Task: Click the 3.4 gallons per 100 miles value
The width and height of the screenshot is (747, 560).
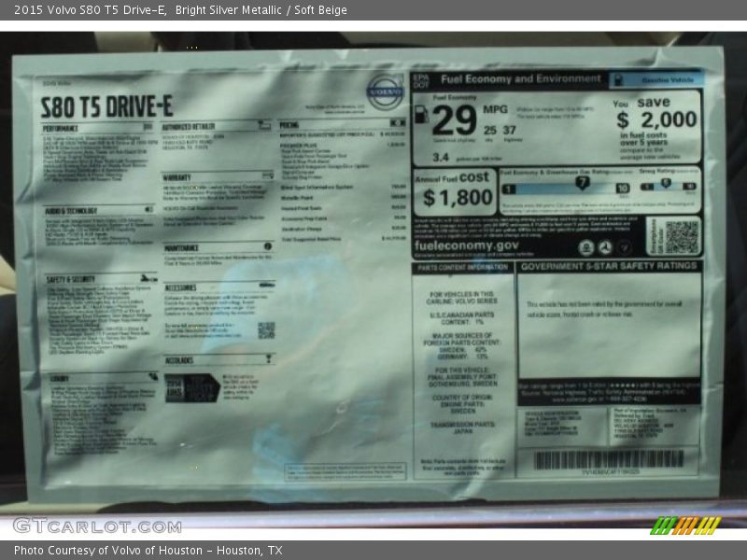Action: click(441, 157)
